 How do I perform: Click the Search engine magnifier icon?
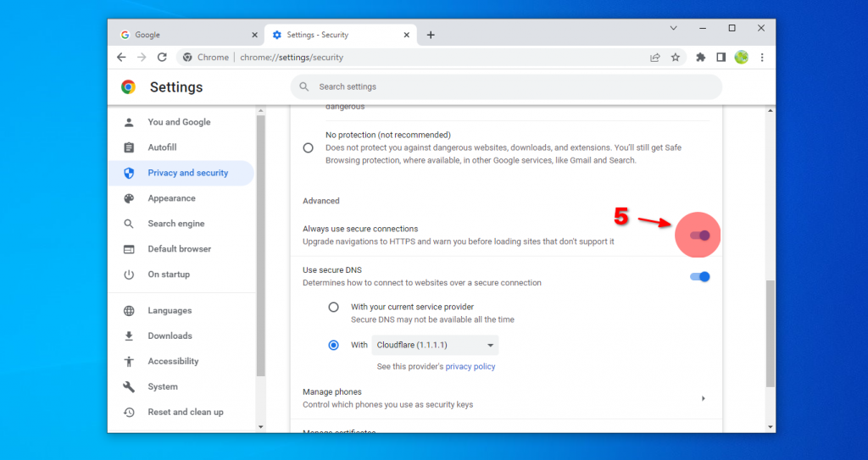129,224
